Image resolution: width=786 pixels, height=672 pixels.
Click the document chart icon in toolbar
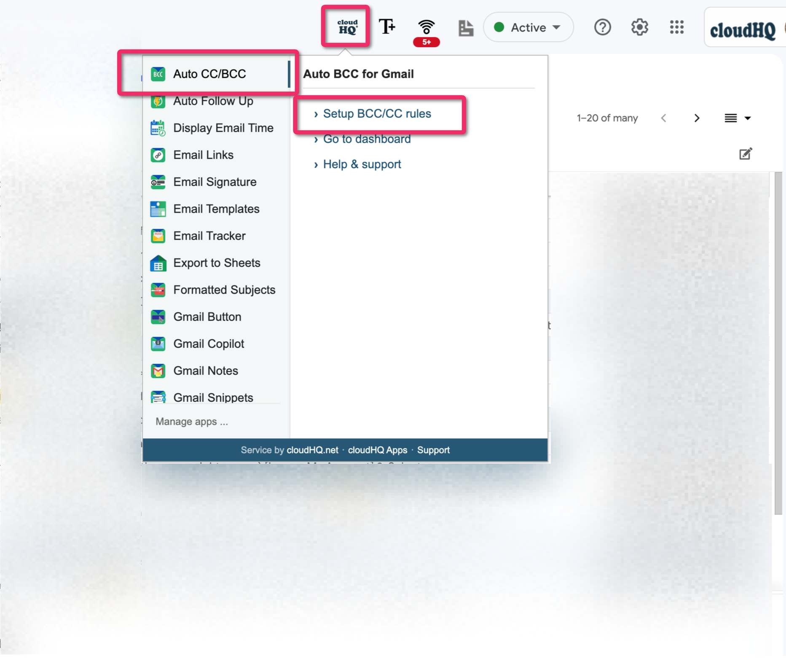tap(465, 28)
